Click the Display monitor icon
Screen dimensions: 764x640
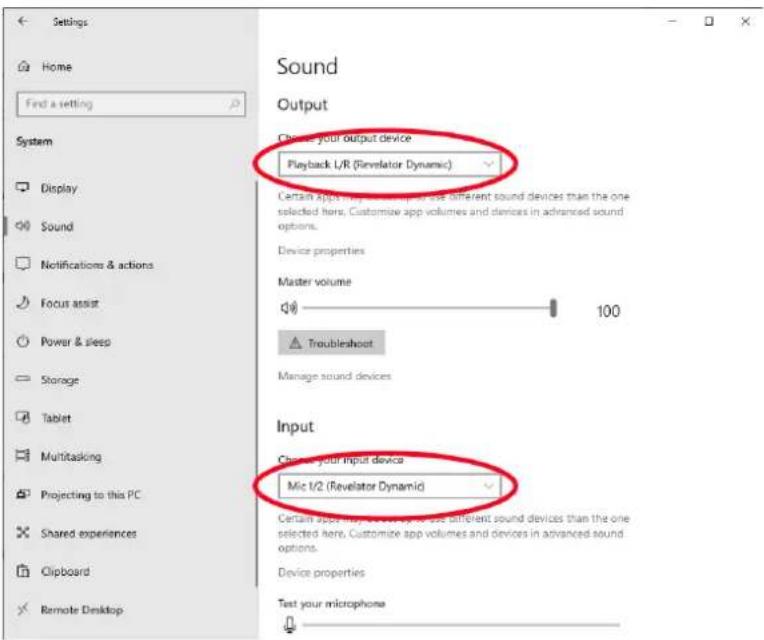point(23,188)
